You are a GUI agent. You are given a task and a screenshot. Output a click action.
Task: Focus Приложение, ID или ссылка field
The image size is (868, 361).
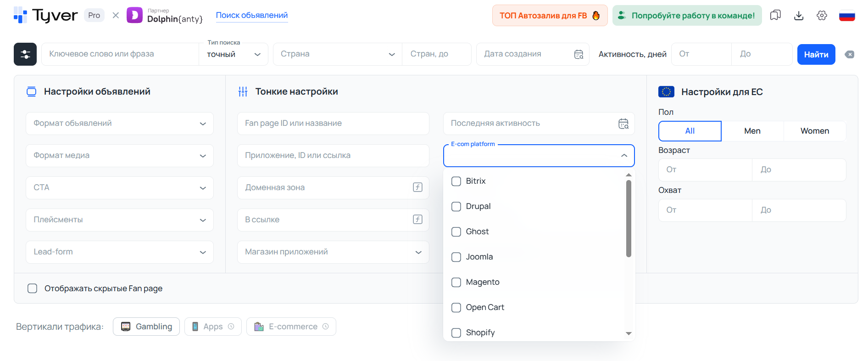[x=333, y=156]
